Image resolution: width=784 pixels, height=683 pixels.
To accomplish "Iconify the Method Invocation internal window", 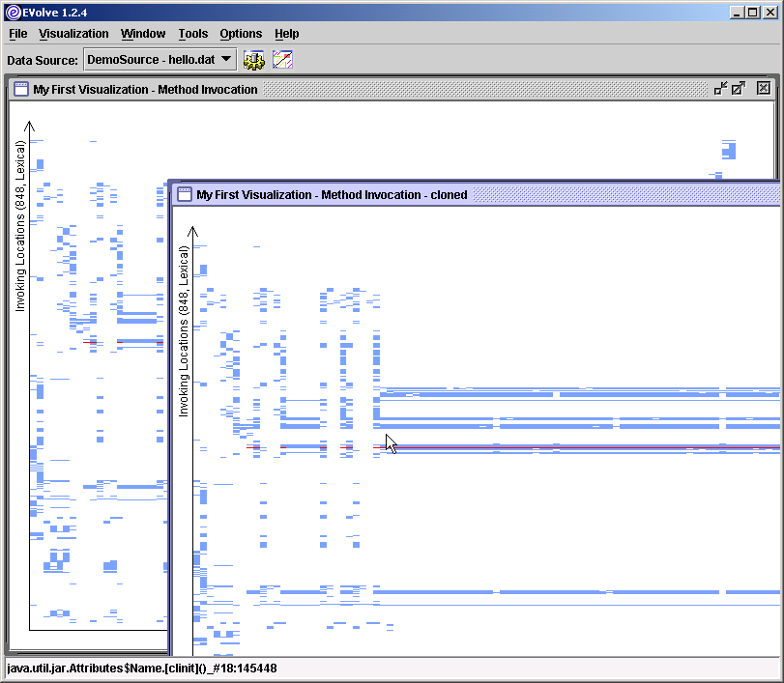I will (720, 89).
